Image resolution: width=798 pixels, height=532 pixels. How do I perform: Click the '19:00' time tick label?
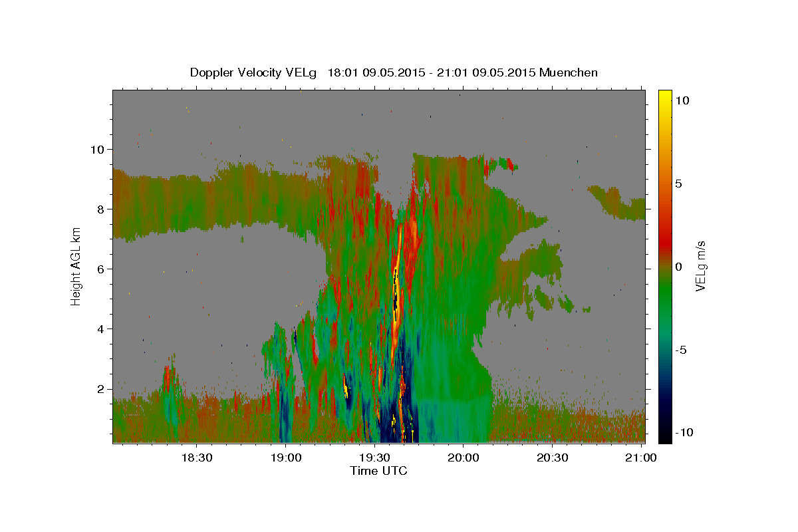287,458
